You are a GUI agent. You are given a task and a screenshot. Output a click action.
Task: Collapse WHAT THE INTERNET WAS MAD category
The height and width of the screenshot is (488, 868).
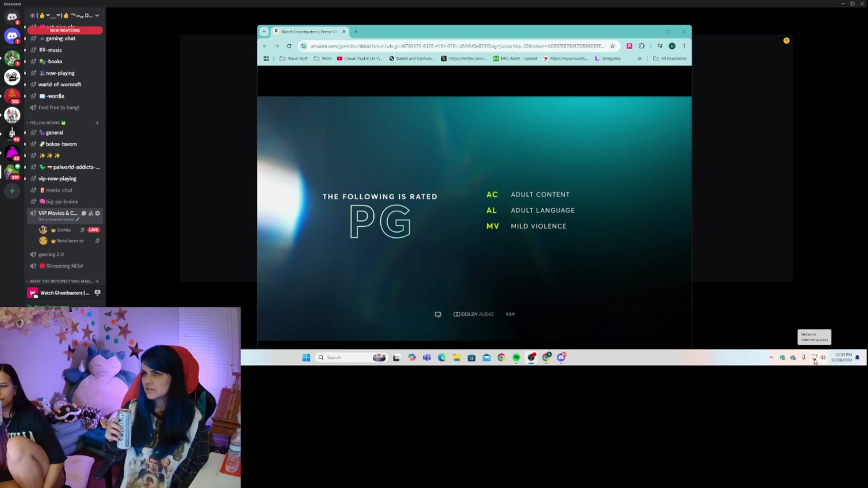[59, 282]
